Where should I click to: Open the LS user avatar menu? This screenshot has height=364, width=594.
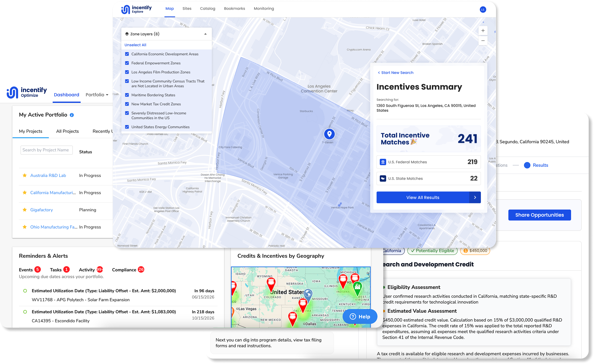click(483, 10)
